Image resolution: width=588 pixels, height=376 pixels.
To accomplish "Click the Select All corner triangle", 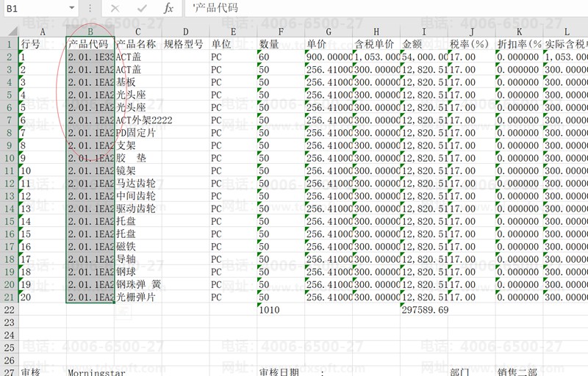I will (x=9, y=31).
